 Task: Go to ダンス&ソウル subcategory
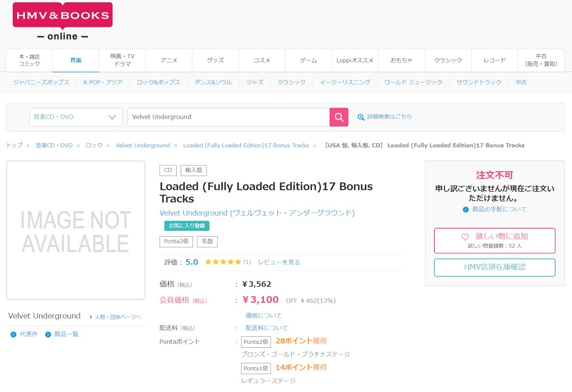[213, 83]
